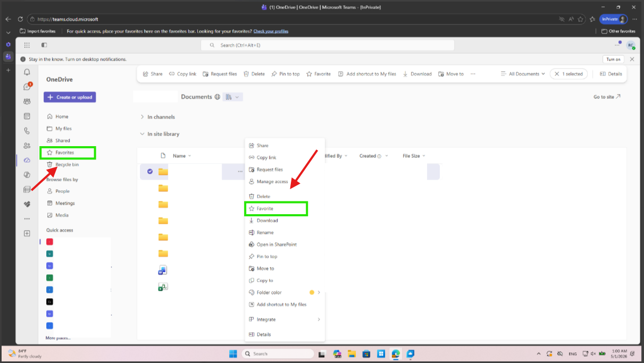Click the Teams search box
644x363 pixels.
click(328, 45)
